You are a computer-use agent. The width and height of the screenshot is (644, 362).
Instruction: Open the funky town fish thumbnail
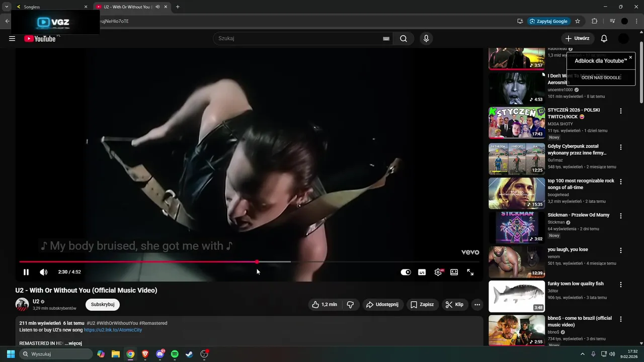click(x=517, y=296)
